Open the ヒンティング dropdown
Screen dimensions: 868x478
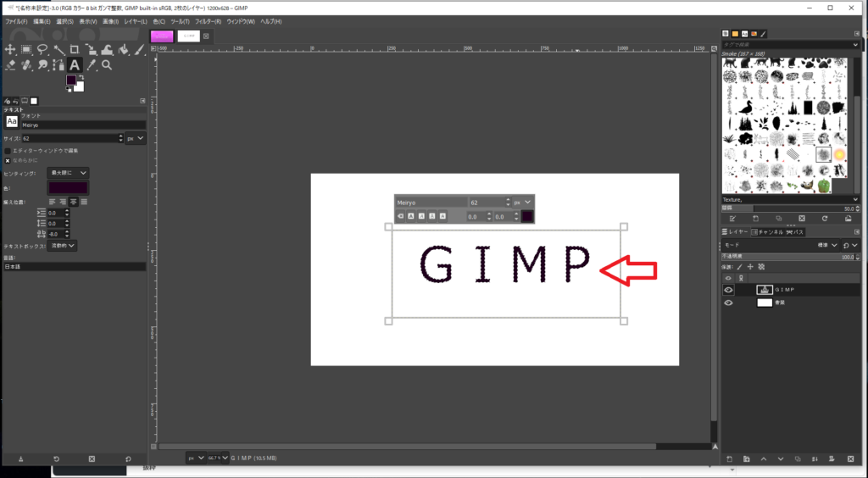tap(68, 172)
